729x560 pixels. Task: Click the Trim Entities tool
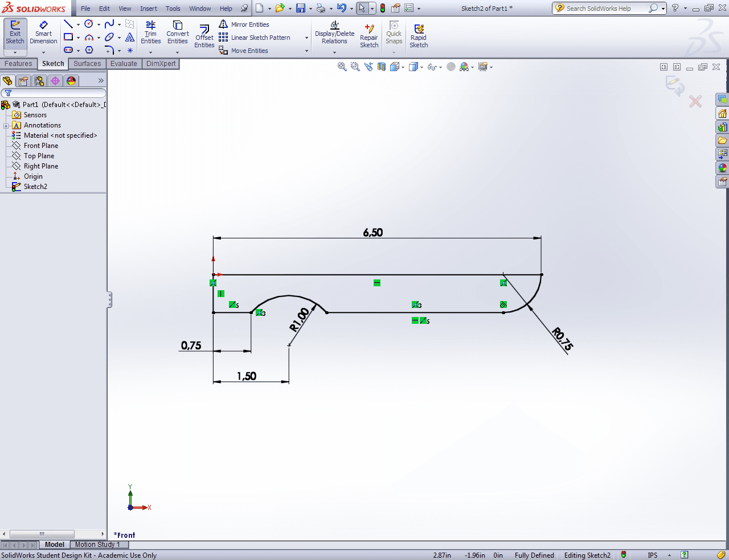150,32
